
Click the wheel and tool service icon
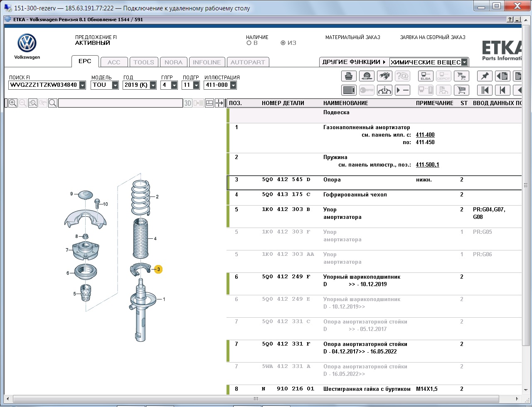(x=367, y=76)
